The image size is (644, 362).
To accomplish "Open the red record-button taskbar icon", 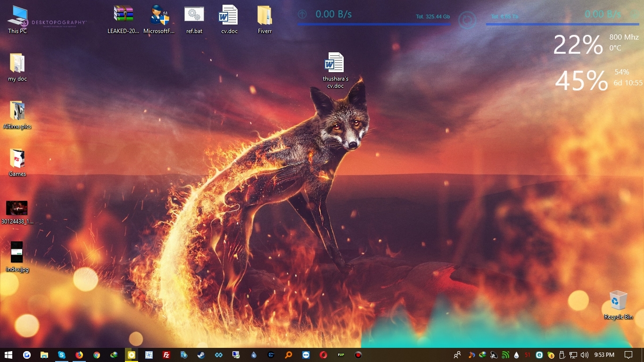I will pyautogui.click(x=358, y=355).
